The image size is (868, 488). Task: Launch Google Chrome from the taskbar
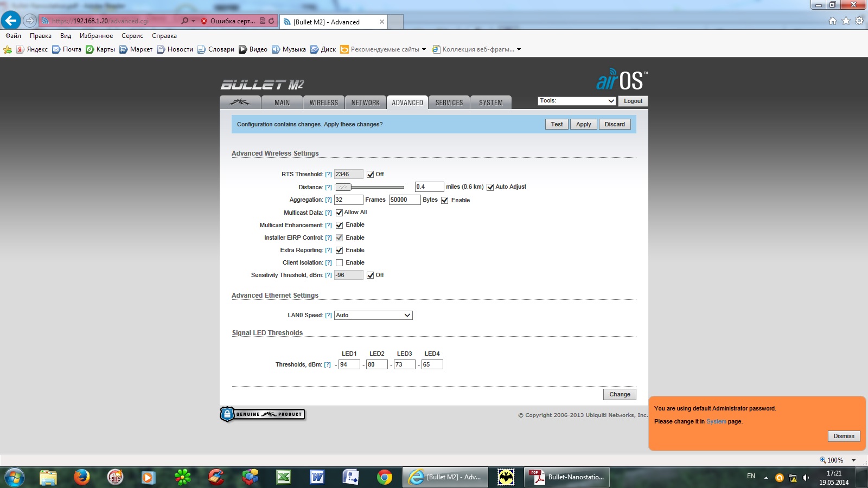385,477
